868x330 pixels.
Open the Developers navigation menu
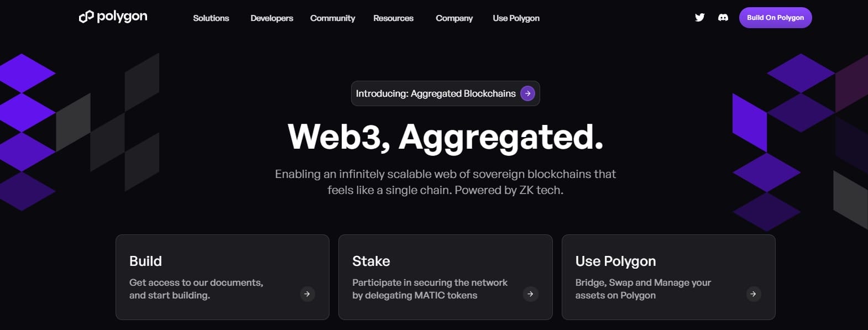[271, 18]
